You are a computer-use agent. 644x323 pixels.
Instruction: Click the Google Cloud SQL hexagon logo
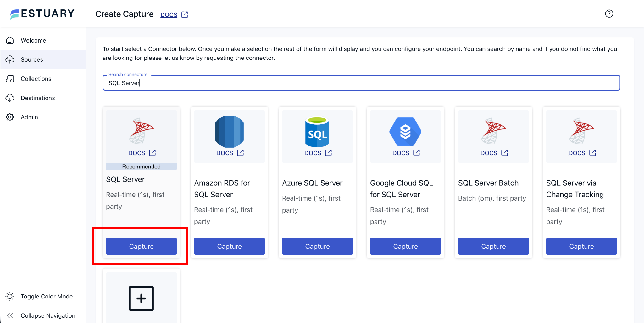405,132
